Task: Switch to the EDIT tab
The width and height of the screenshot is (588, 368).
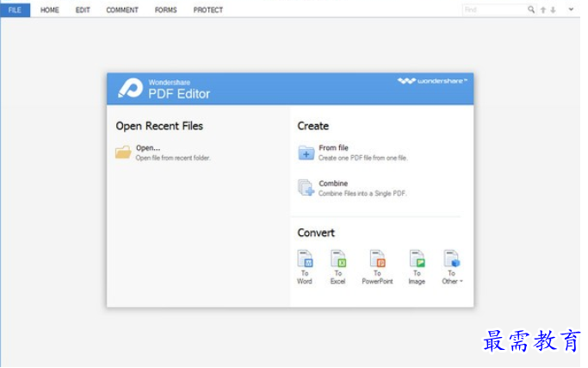Action: 83,10
